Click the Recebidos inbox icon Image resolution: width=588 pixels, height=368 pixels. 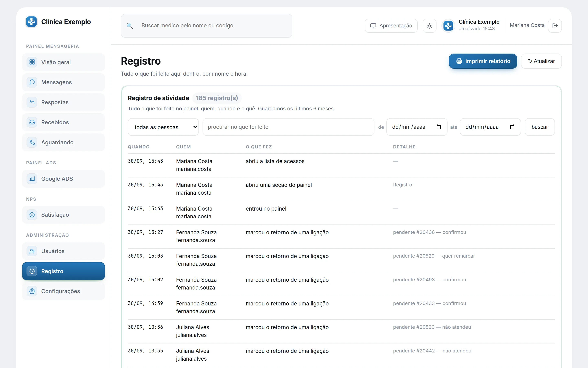[x=32, y=122]
